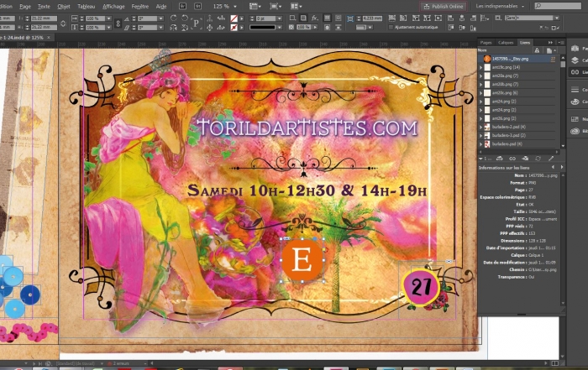Open the Objet menu
This screenshot has width=588, height=370.
pyautogui.click(x=64, y=7)
